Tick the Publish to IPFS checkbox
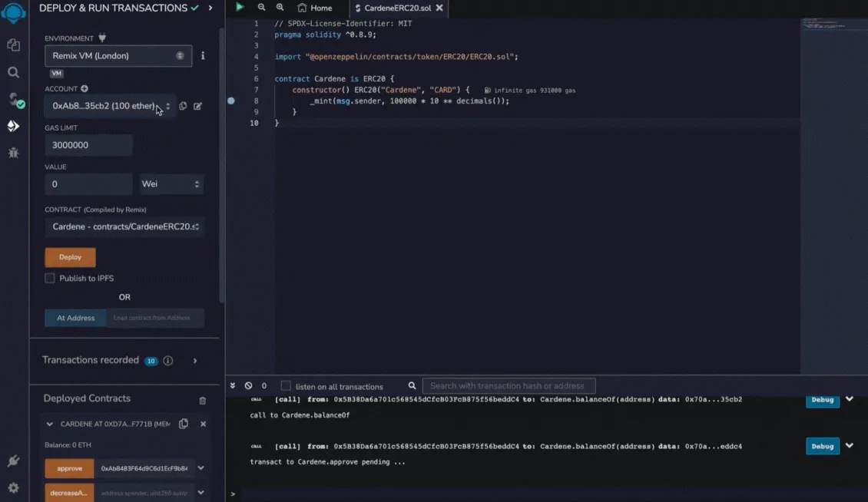 (x=50, y=278)
